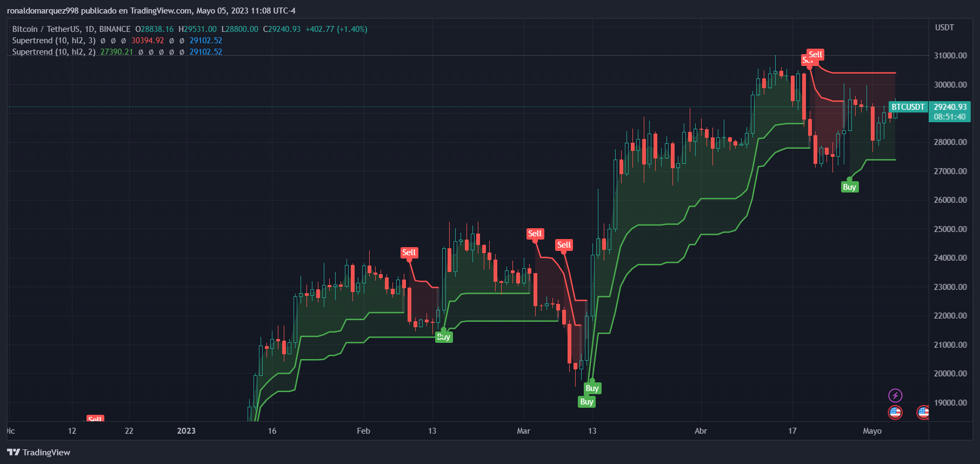Click the 19000.00 price axis label

coord(950,402)
